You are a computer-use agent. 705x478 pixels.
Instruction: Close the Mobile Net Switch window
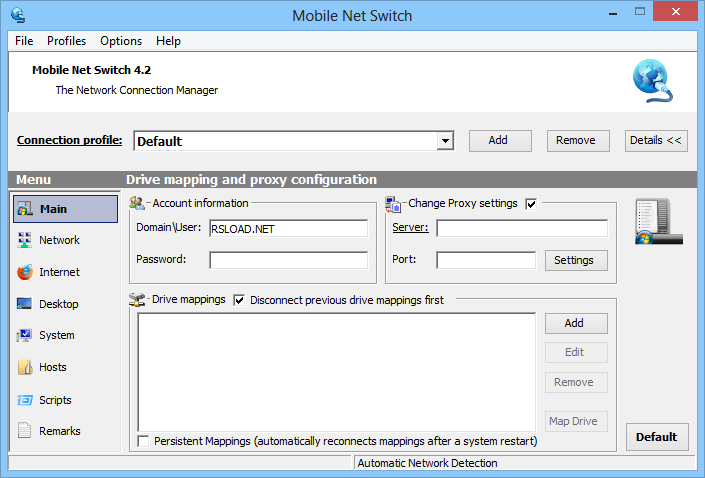(675, 12)
